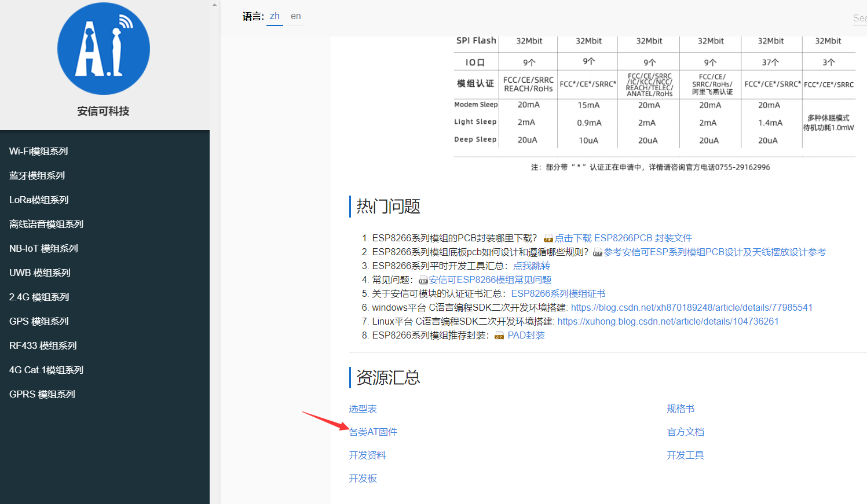Click question text ESP8266系列模组的PCB封装哪里下载?
Viewport: 867px width, 504px height.
[455, 238]
